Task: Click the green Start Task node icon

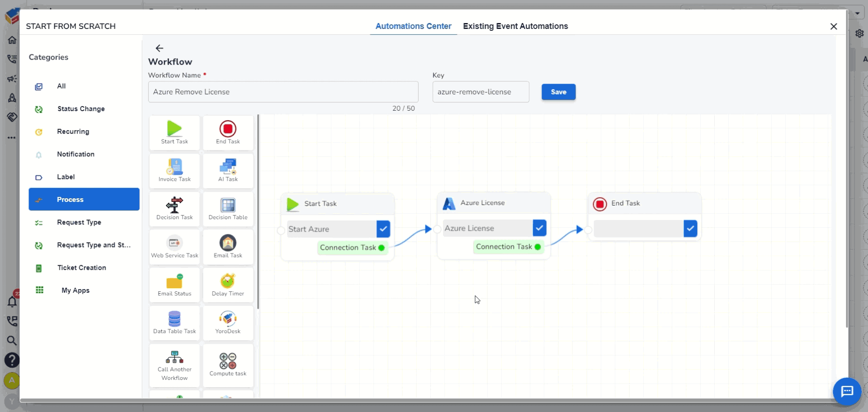Action: tap(293, 205)
